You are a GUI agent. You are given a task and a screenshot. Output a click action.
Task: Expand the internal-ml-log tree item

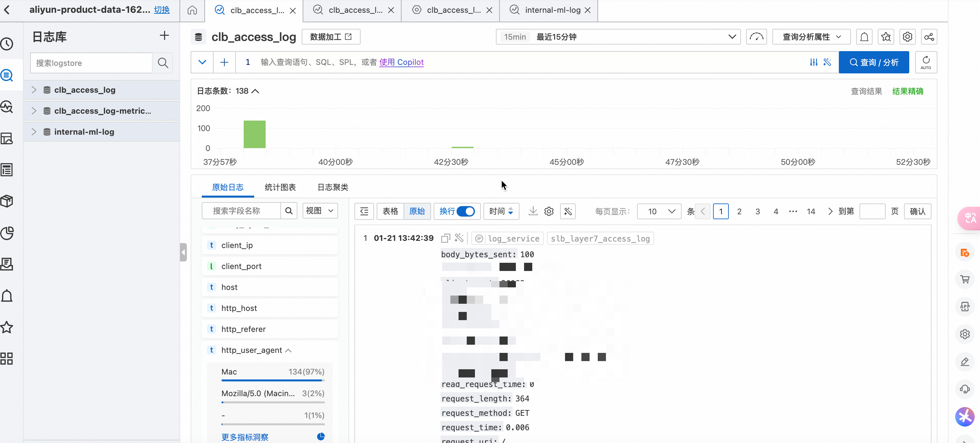coord(34,132)
